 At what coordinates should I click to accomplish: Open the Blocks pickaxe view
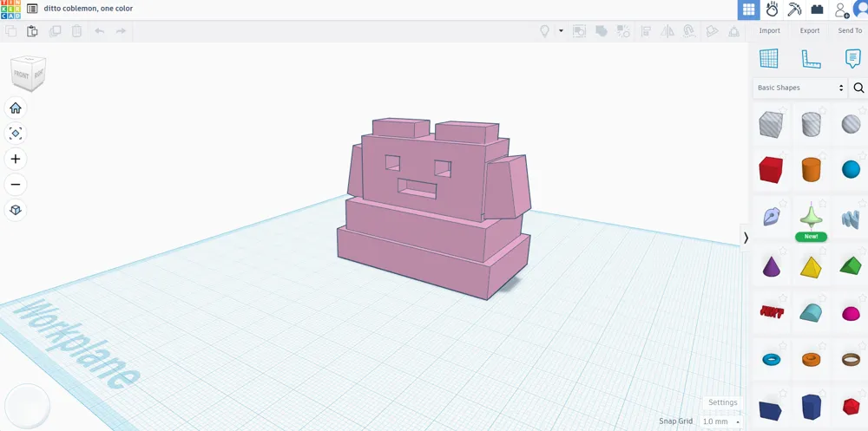(x=794, y=10)
